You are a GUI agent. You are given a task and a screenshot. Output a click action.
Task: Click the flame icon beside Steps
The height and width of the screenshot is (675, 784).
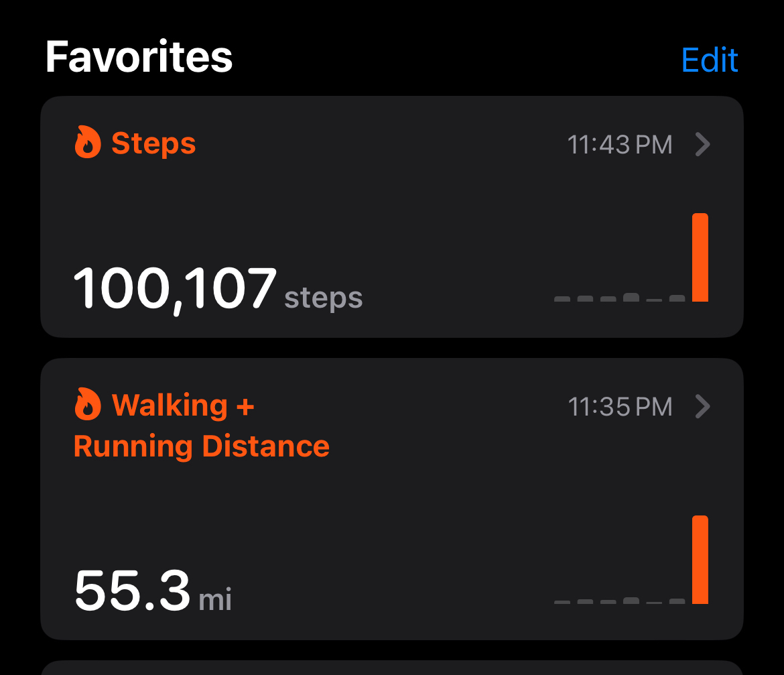(88, 144)
